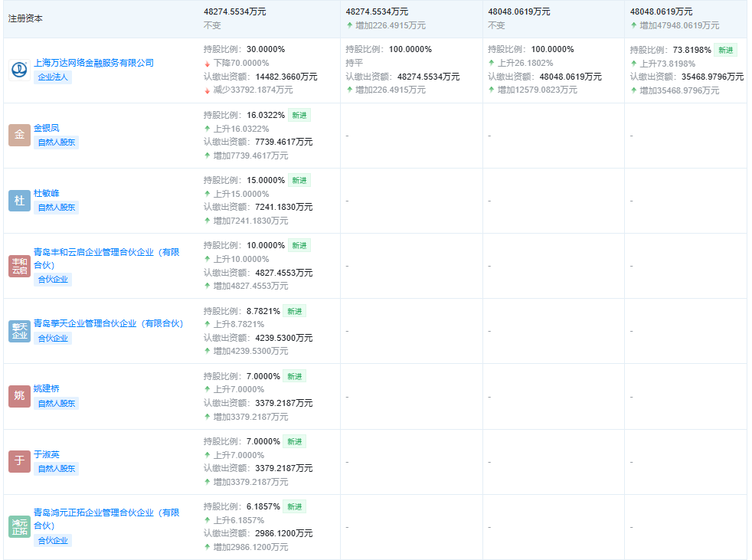Open the 上海万达网络金融服务有限公司 company link
The width and height of the screenshot is (752, 560).
pyautogui.click(x=94, y=63)
